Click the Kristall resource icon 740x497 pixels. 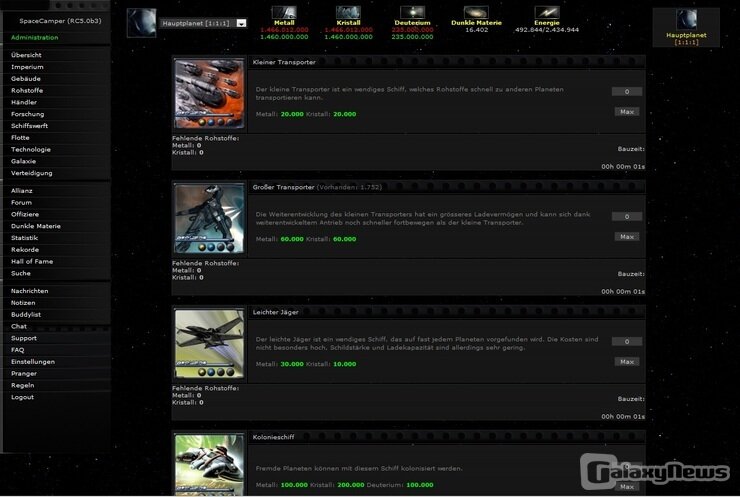click(348, 12)
